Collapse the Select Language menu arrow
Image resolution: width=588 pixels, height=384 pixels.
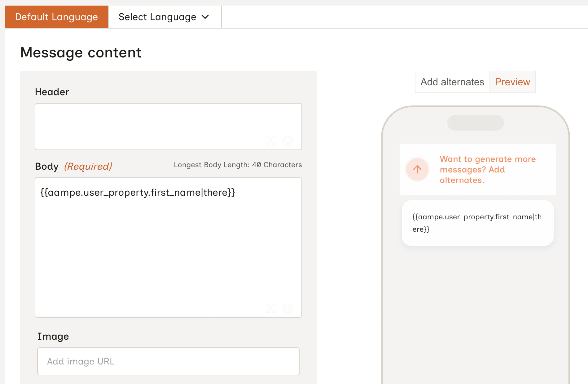click(205, 17)
